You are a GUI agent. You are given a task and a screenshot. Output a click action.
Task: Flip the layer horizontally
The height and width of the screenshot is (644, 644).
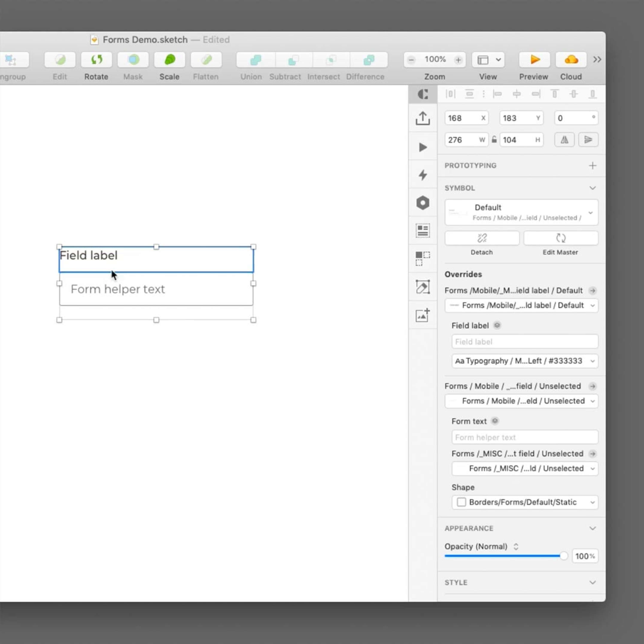564,140
